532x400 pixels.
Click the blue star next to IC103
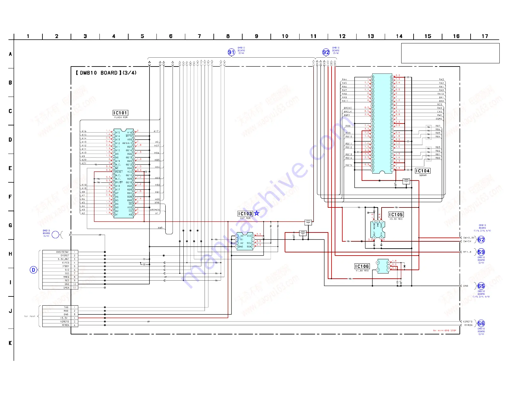coord(256,213)
